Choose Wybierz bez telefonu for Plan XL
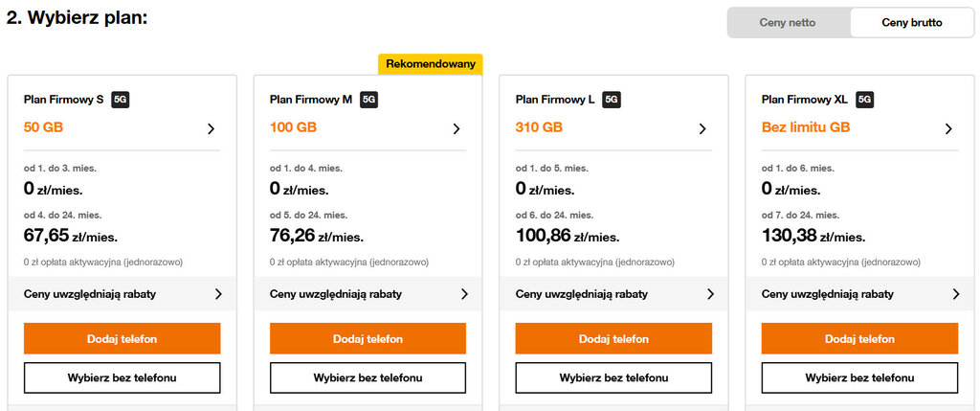The image size is (980, 411). 859,377
